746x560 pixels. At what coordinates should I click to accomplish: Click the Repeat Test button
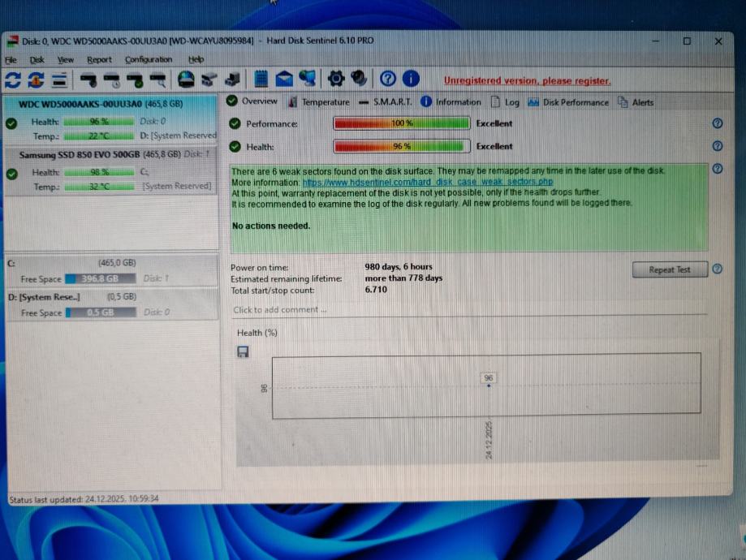[x=670, y=269]
